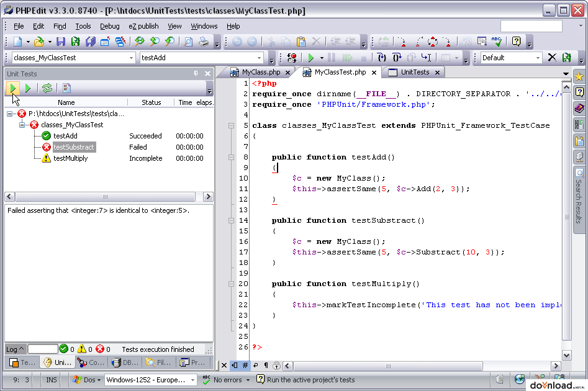This screenshot has height=391, width=588.
Task: Open the File menu
Action: pyautogui.click(x=19, y=26)
